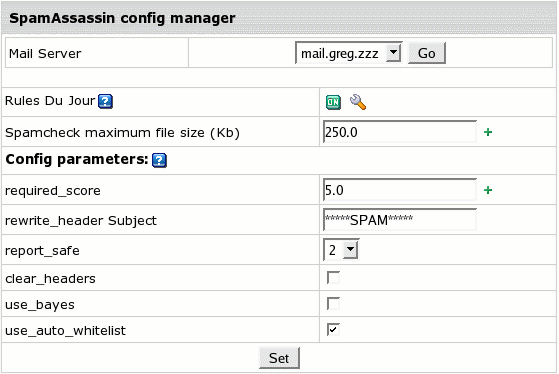Click the Rules Du Jour help icon
Viewport: 559px width, 374px height.
tap(106, 102)
